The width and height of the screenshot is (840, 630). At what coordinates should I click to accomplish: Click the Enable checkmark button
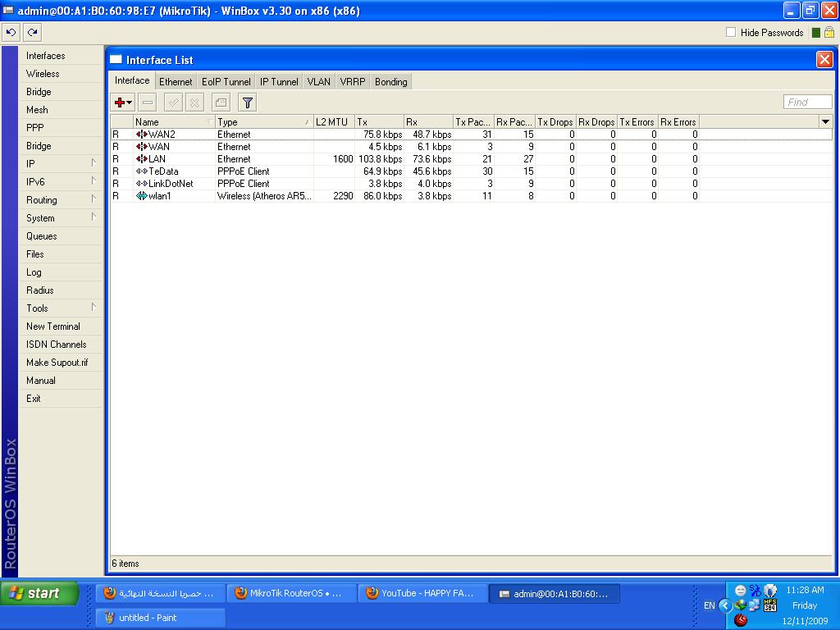click(x=173, y=103)
